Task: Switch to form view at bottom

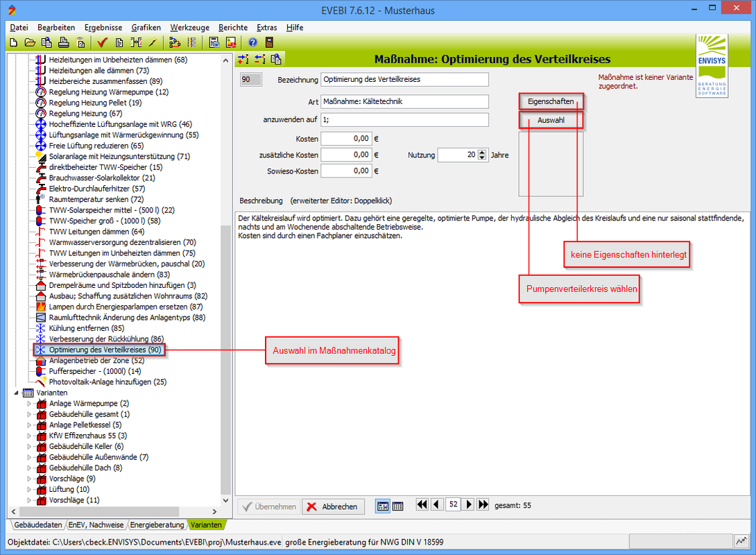Action: [x=382, y=506]
